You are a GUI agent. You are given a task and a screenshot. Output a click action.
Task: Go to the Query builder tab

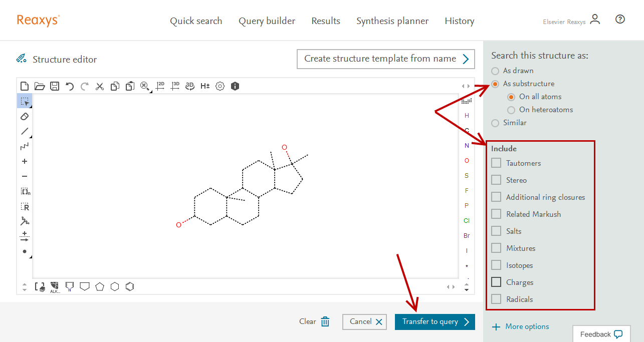pos(267,21)
